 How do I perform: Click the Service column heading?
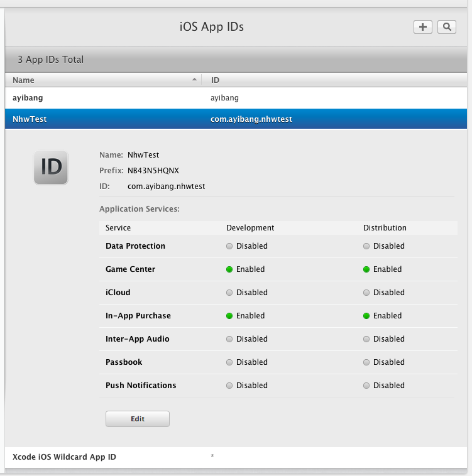click(118, 228)
